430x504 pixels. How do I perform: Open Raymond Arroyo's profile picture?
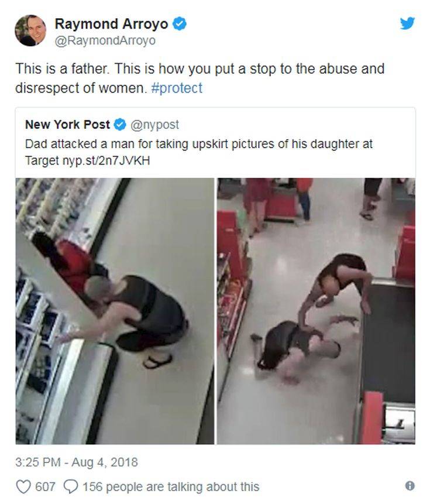(x=30, y=30)
